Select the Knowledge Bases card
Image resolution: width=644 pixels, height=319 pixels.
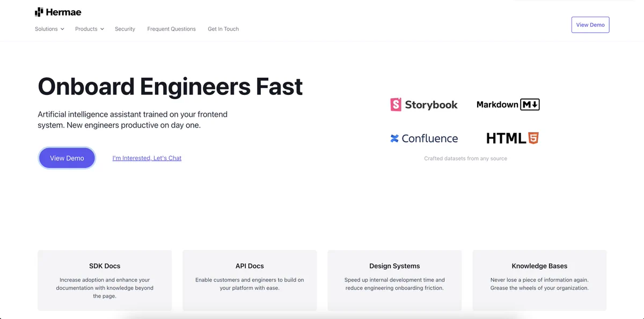tap(539, 280)
